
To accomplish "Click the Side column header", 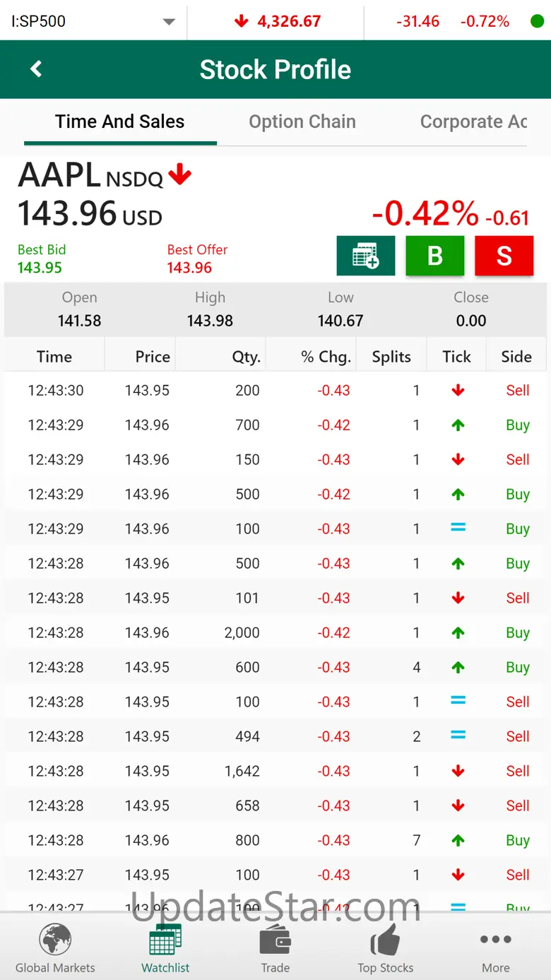I will click(516, 357).
